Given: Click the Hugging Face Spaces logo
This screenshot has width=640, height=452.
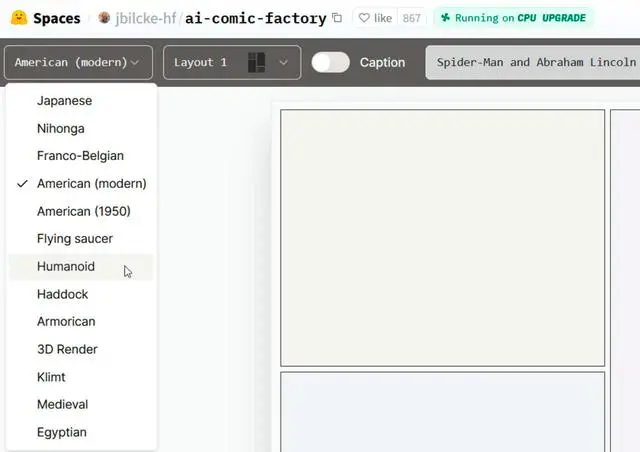Looking at the screenshot, I should 17,18.
